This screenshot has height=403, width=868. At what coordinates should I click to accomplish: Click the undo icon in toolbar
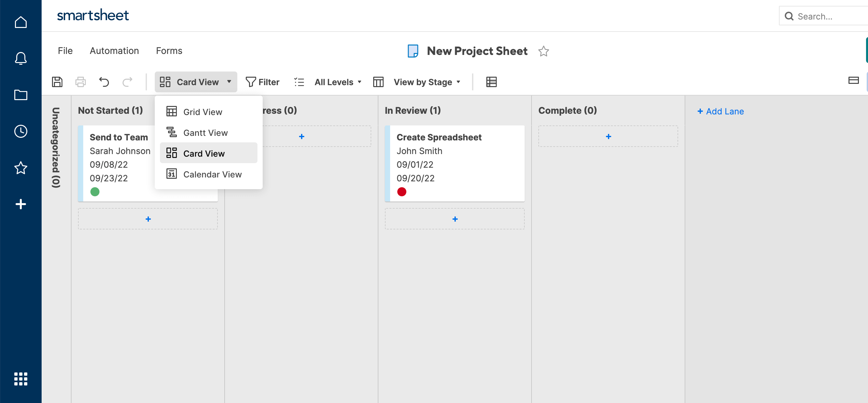pos(105,82)
